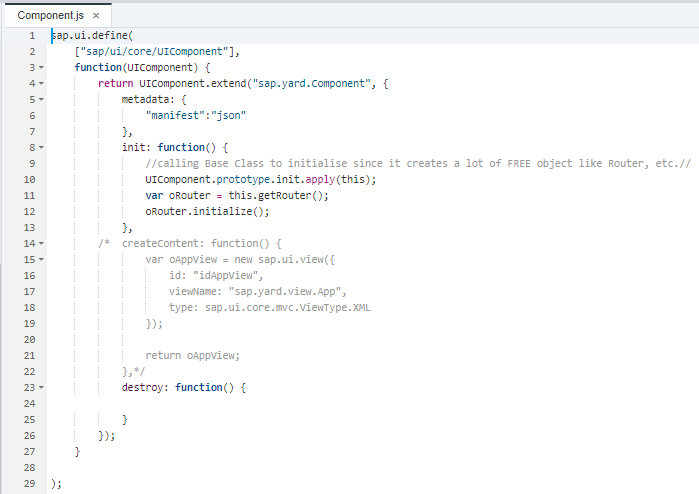699x494 pixels.
Task: Click the "manifest":"json" line
Action: pyautogui.click(x=196, y=115)
